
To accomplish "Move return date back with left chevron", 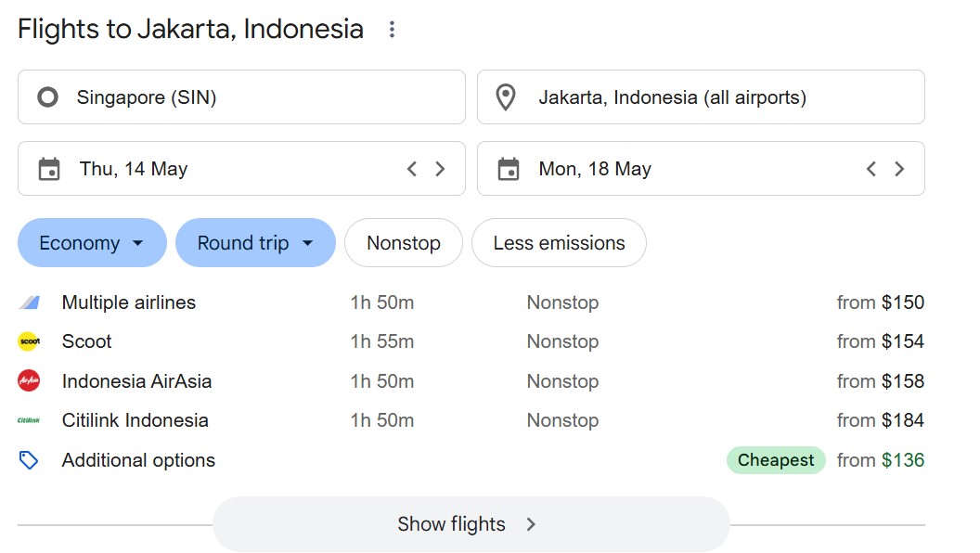I will coord(870,168).
